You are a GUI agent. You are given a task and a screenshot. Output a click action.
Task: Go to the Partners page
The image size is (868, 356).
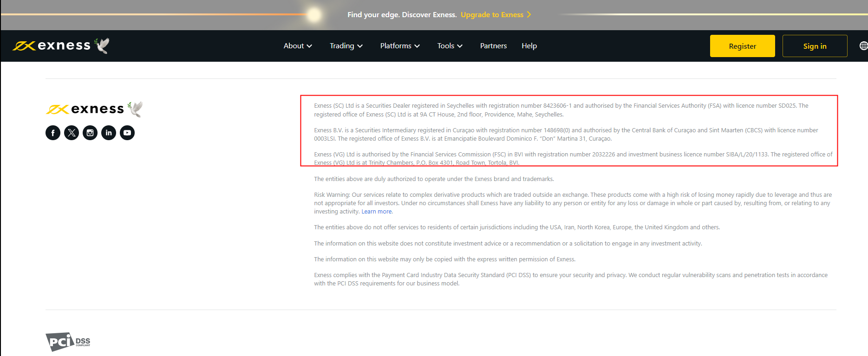(x=493, y=45)
